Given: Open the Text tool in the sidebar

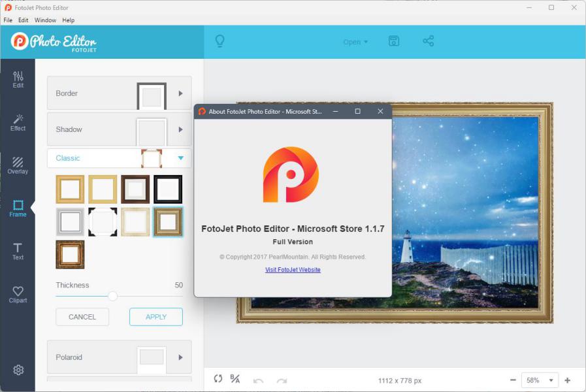Looking at the screenshot, I should [18, 252].
